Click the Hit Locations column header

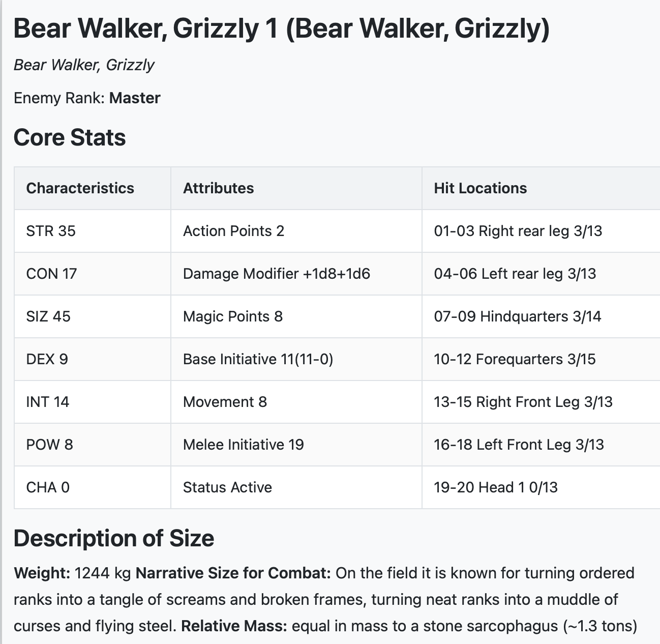point(480,188)
